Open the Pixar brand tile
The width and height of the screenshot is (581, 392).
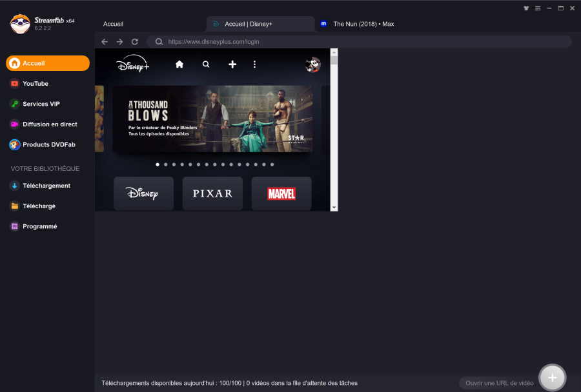click(x=212, y=193)
